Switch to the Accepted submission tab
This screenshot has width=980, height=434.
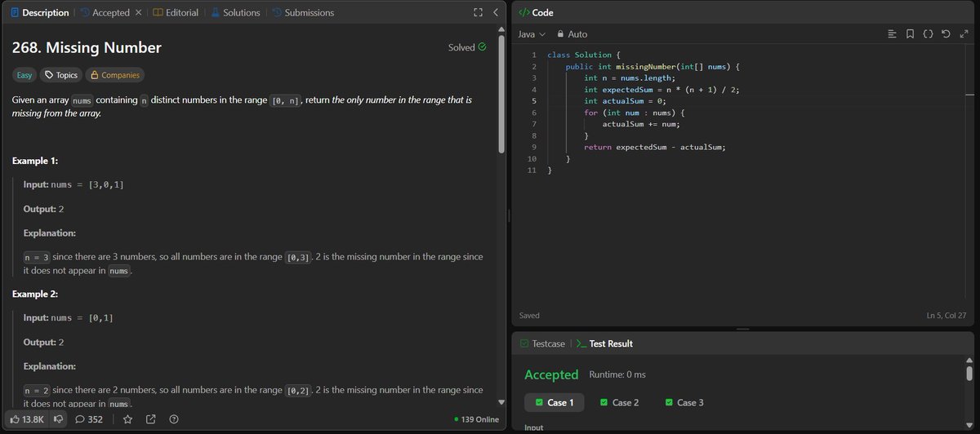(105, 12)
